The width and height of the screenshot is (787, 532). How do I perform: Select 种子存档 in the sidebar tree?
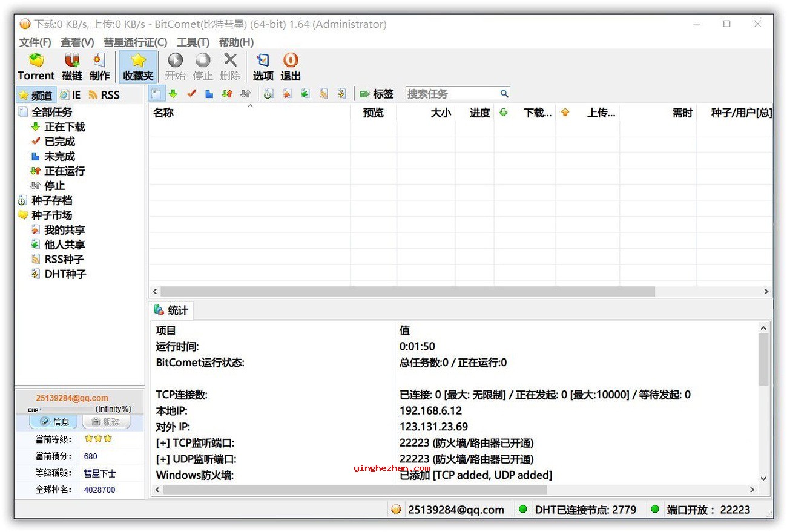tap(51, 200)
